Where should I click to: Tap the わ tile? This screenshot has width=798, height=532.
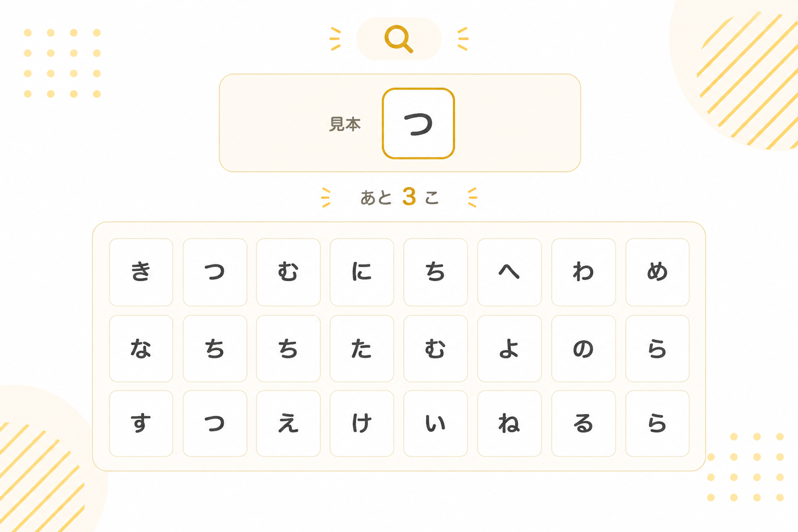(x=583, y=272)
